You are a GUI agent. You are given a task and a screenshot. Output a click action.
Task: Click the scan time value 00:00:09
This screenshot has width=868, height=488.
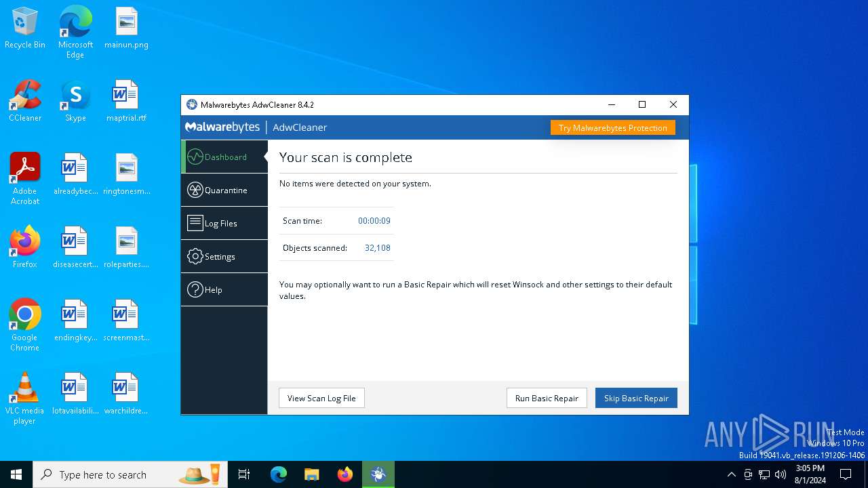point(374,220)
